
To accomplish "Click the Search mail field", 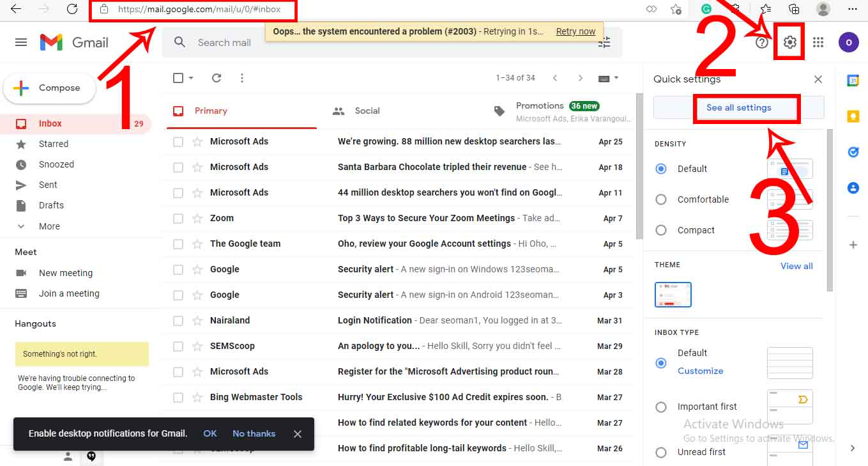I will [x=391, y=43].
